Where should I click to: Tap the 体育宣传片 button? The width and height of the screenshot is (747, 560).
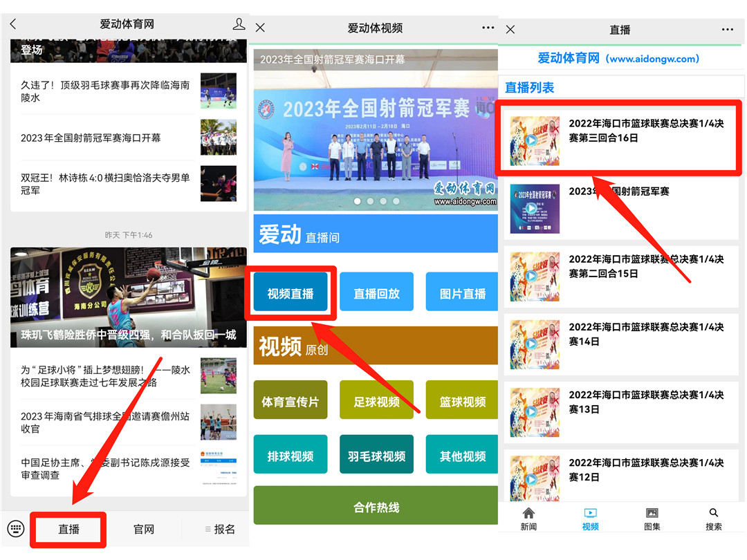pyautogui.click(x=290, y=400)
